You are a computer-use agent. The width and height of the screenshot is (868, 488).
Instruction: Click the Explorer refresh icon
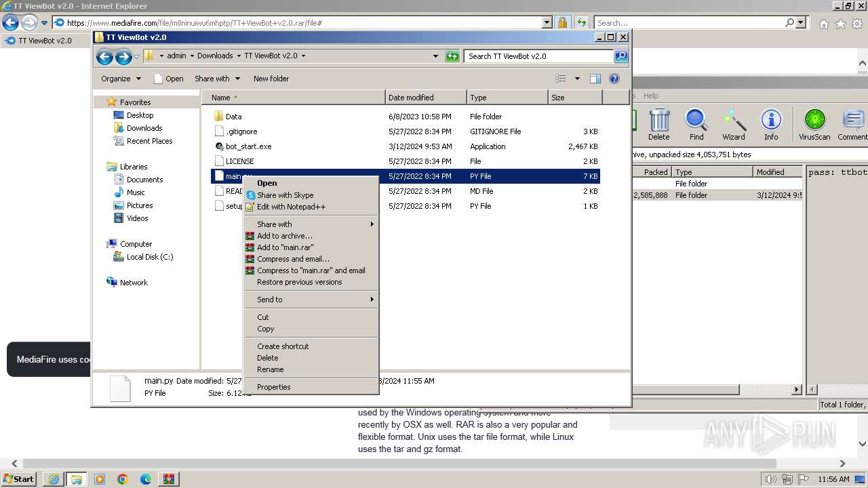coord(452,56)
